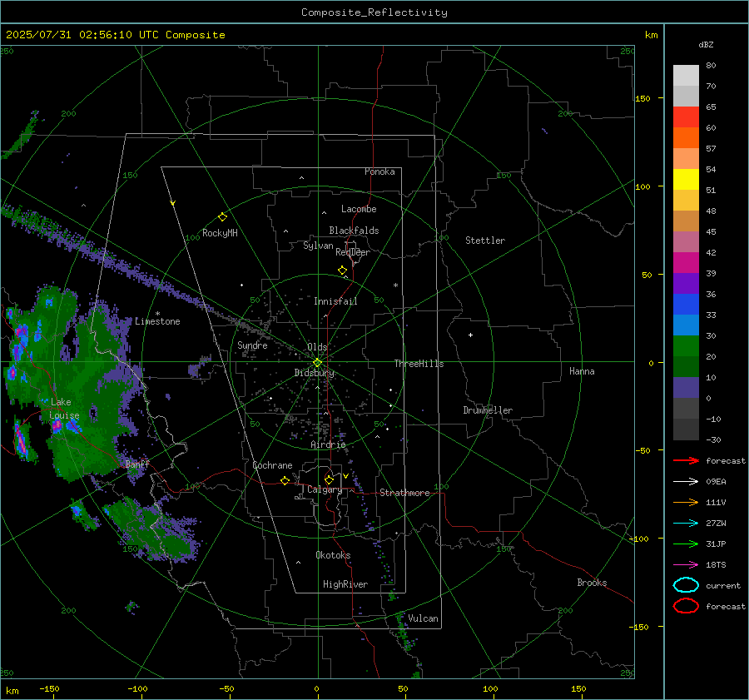
Task: Click the RedDeer city label
Action: (353, 252)
